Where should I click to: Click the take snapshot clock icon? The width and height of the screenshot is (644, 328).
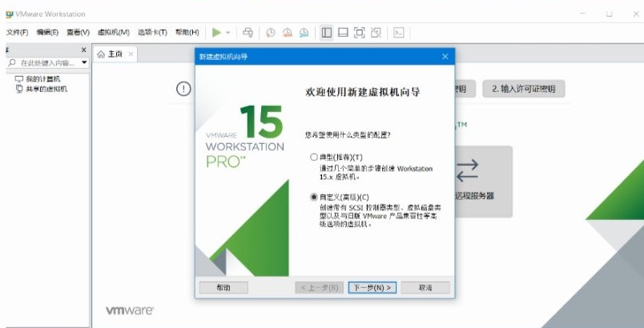point(270,32)
